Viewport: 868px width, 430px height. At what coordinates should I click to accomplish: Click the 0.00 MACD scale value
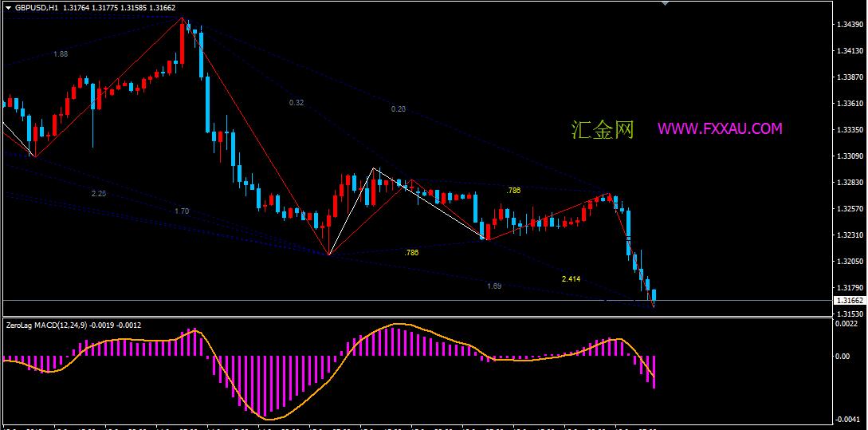pos(842,357)
